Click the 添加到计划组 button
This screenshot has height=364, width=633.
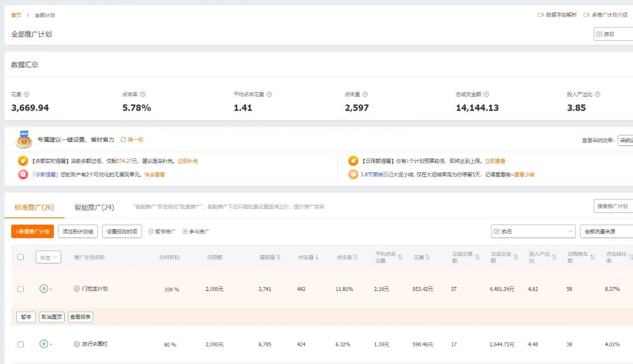(x=78, y=231)
